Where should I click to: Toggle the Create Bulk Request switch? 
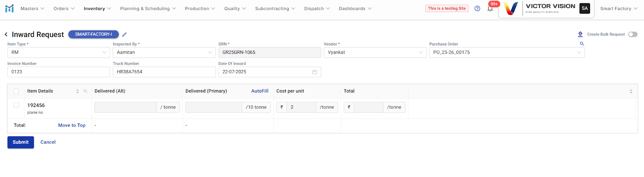pos(633,34)
